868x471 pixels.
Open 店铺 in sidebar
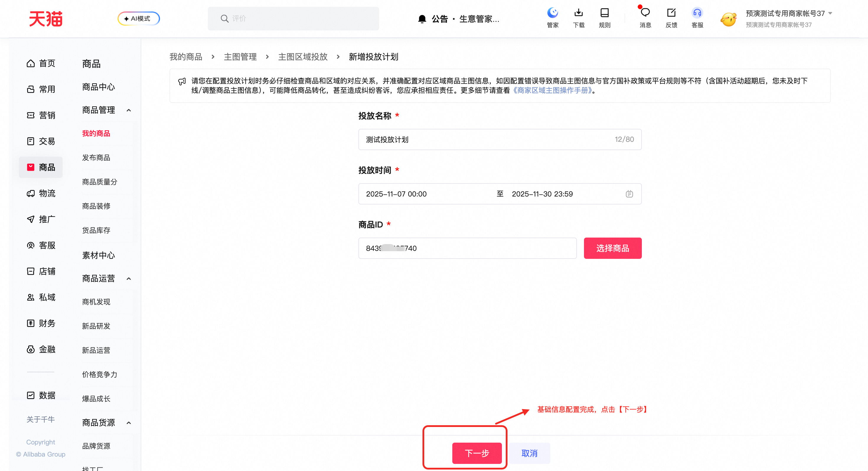[41, 271]
